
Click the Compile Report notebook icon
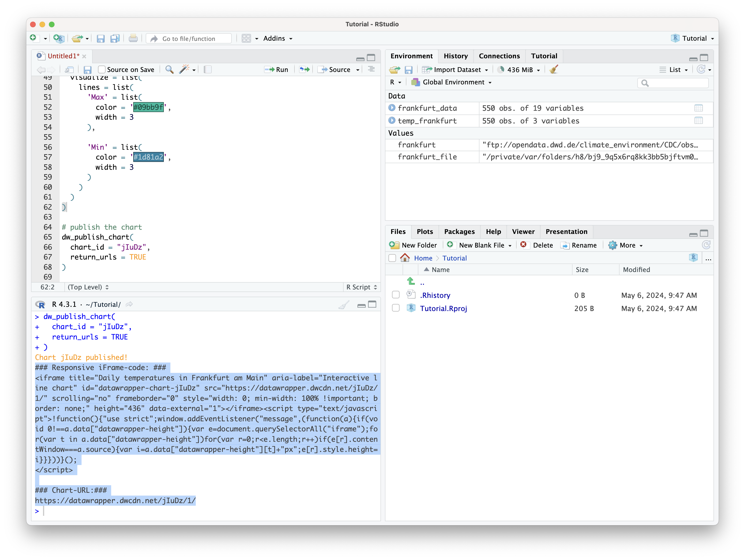208,70
